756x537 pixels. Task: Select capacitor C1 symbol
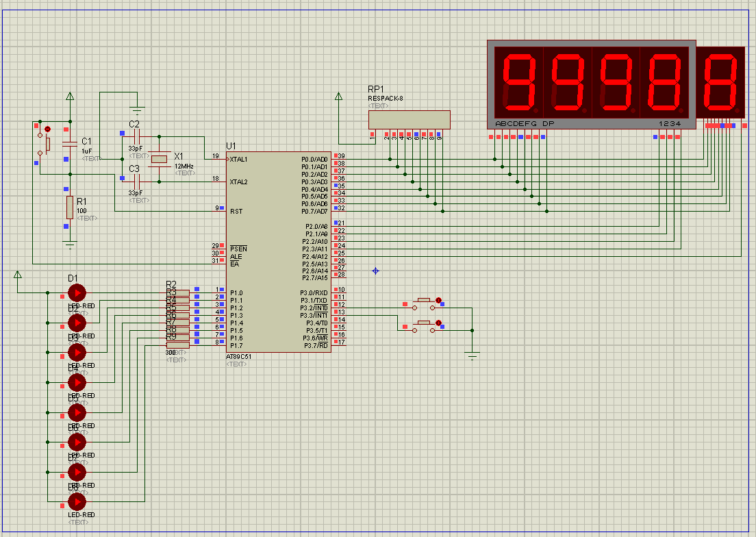click(70, 143)
